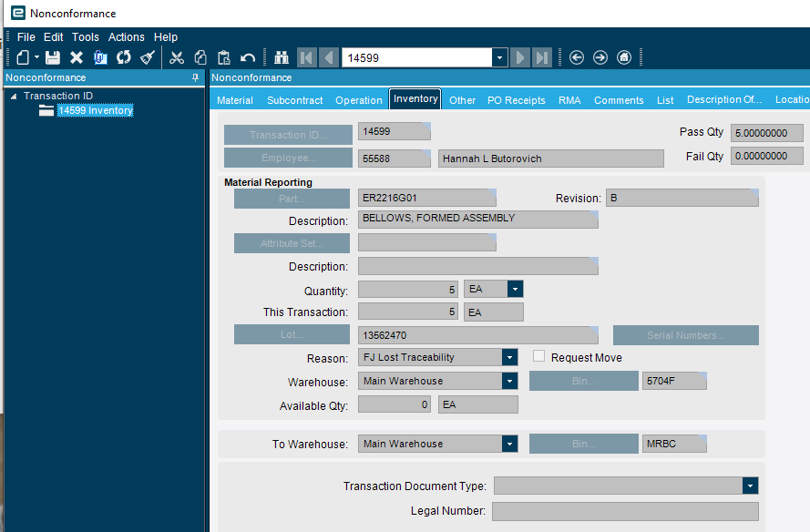The height and width of the screenshot is (532, 810).
Task: Click the Cut scissors icon
Action: pyautogui.click(x=177, y=57)
